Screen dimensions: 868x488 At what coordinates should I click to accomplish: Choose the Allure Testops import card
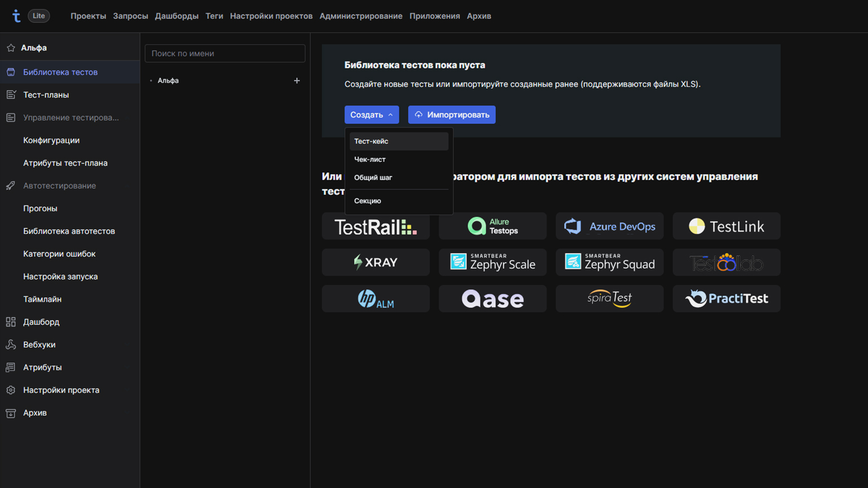pyautogui.click(x=493, y=226)
